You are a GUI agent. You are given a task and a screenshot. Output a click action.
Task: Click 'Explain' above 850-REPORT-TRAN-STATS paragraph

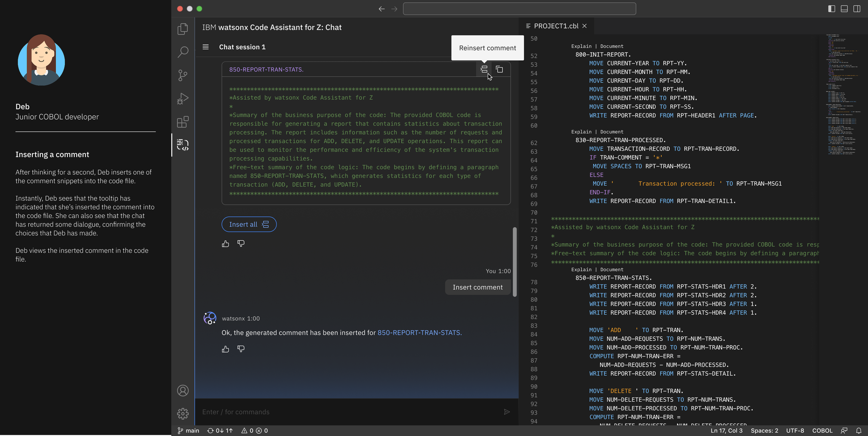[x=581, y=270]
